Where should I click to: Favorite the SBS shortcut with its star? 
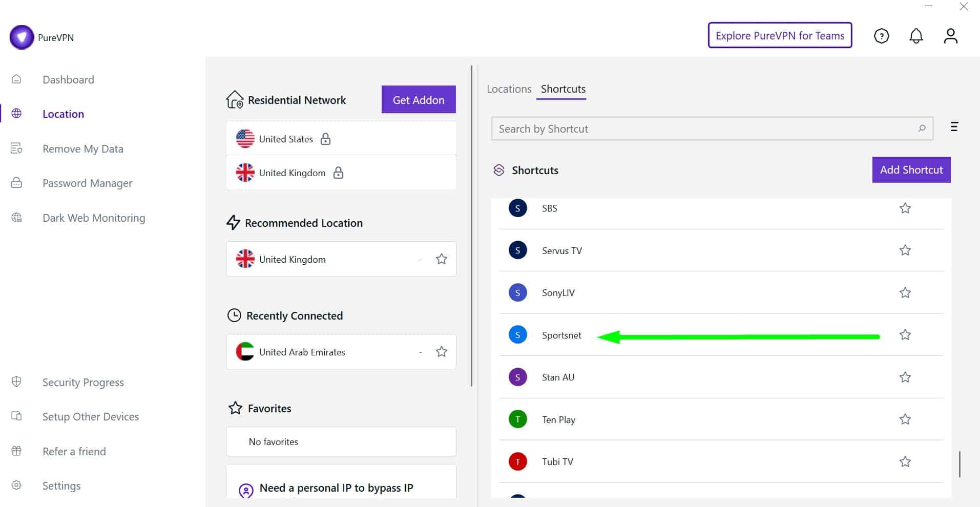(905, 208)
